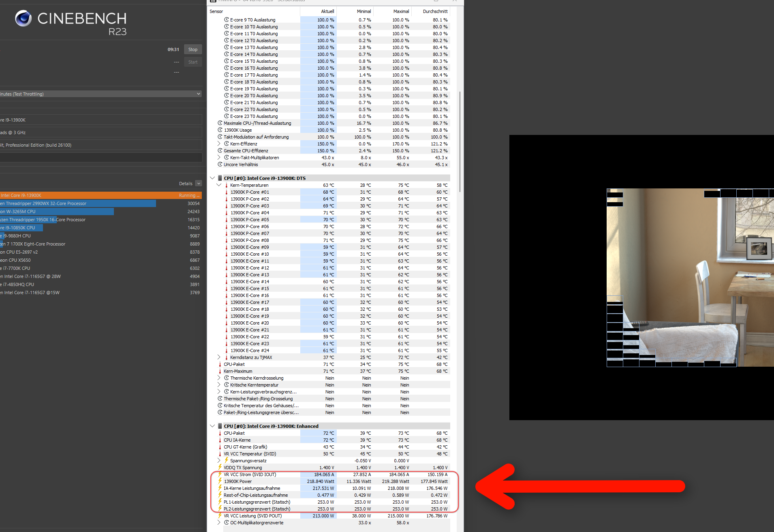
Task: Expand the OC-Multiplikatorgrenzwerte row
Action: pyautogui.click(x=219, y=522)
